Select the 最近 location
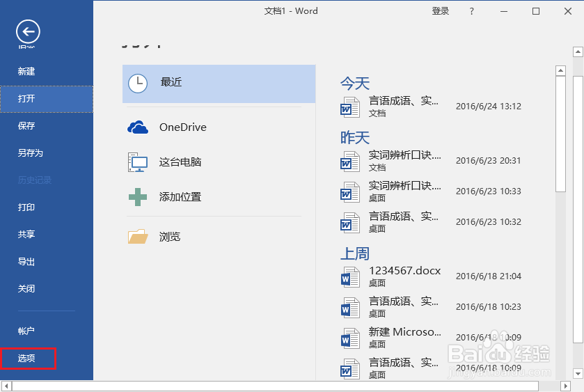 coord(219,84)
